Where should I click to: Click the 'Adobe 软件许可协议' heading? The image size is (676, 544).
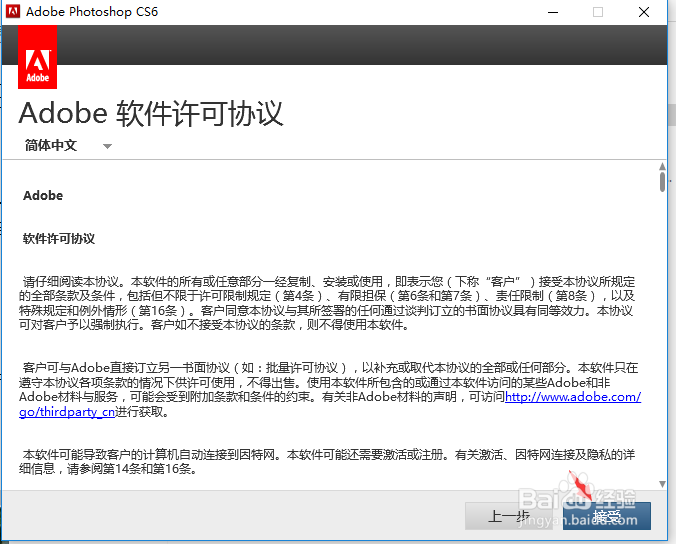coord(151,113)
